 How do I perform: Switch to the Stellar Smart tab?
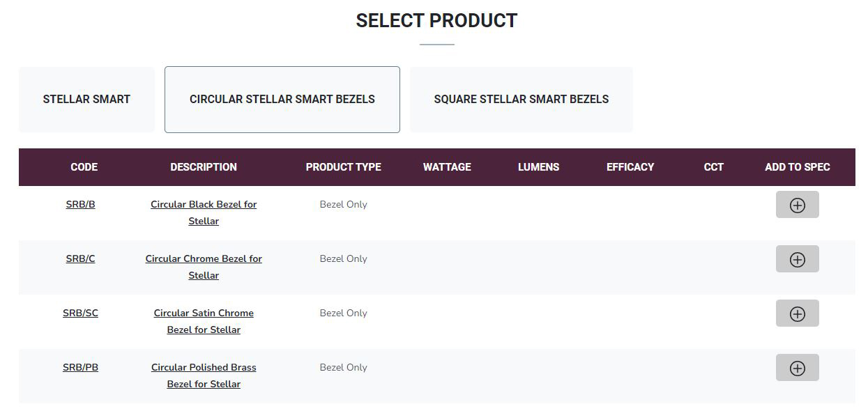(x=86, y=100)
